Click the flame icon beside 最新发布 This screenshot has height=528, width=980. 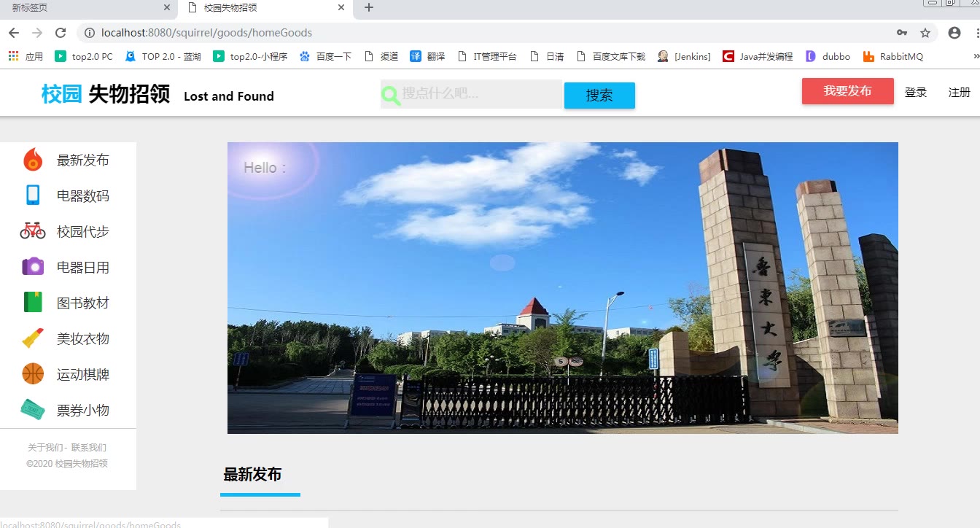pyautogui.click(x=33, y=160)
